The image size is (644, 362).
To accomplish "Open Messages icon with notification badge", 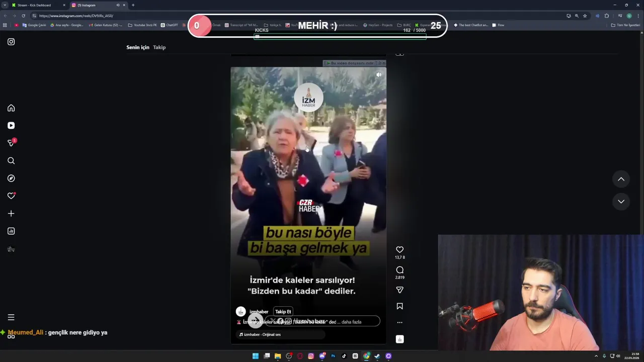I will (11, 143).
